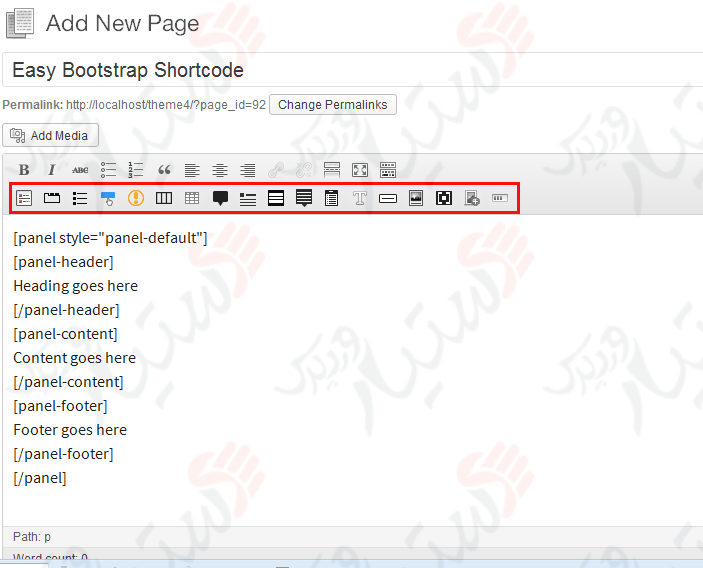The height and width of the screenshot is (568, 703).
Task: Insert Bootstrap tabs shortcode
Action: tap(52, 198)
